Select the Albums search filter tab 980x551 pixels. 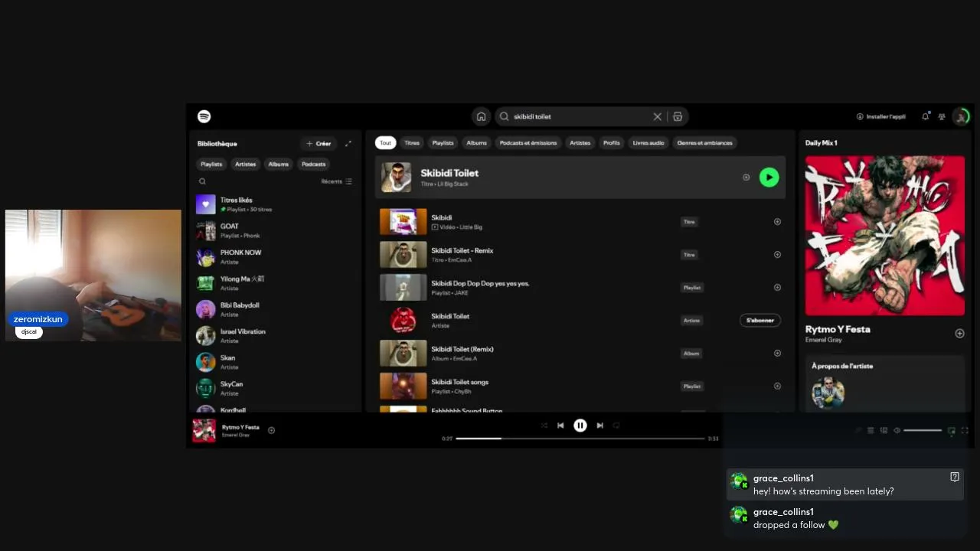click(476, 142)
